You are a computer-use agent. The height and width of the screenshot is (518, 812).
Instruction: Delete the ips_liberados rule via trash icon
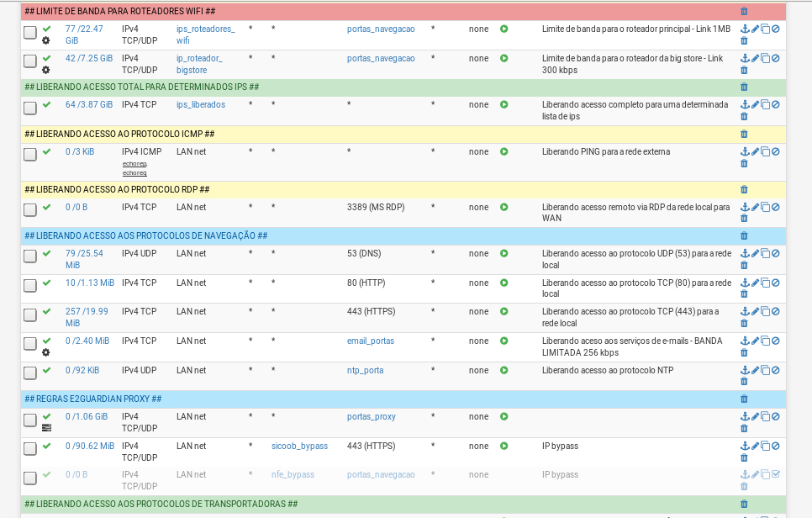744,117
